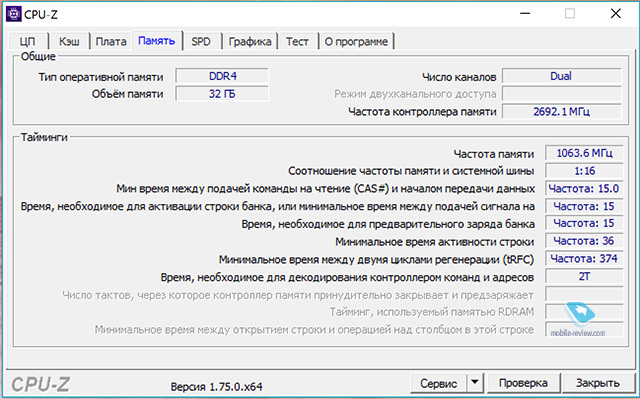Switch to the ЦП tab

[x=27, y=42]
